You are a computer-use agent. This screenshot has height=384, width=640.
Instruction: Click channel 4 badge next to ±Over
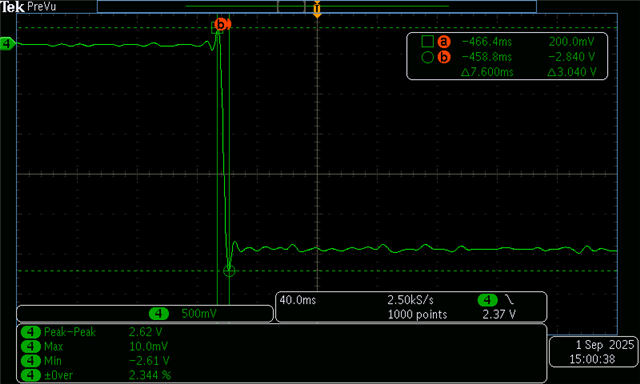31,375
